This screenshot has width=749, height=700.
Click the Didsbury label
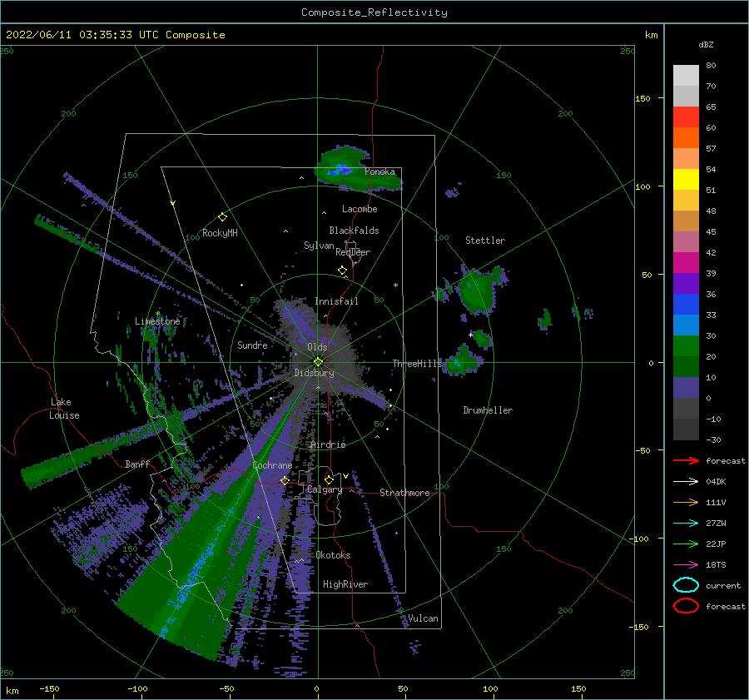pyautogui.click(x=314, y=373)
